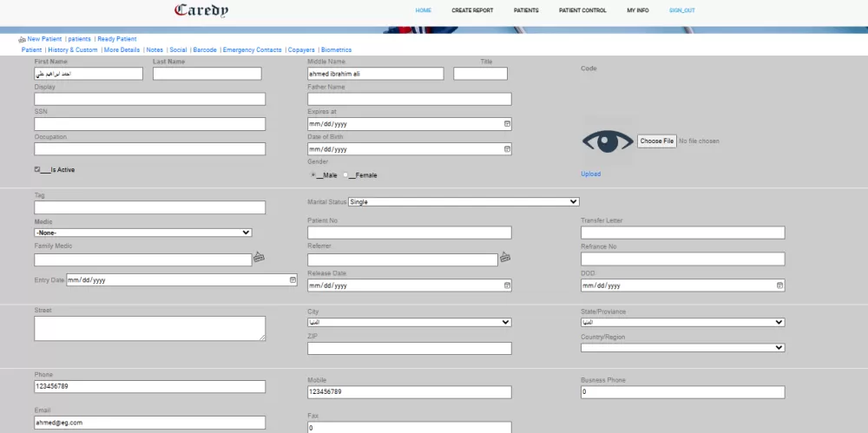Click the Upload link
The width and height of the screenshot is (868, 433).
coord(590,174)
